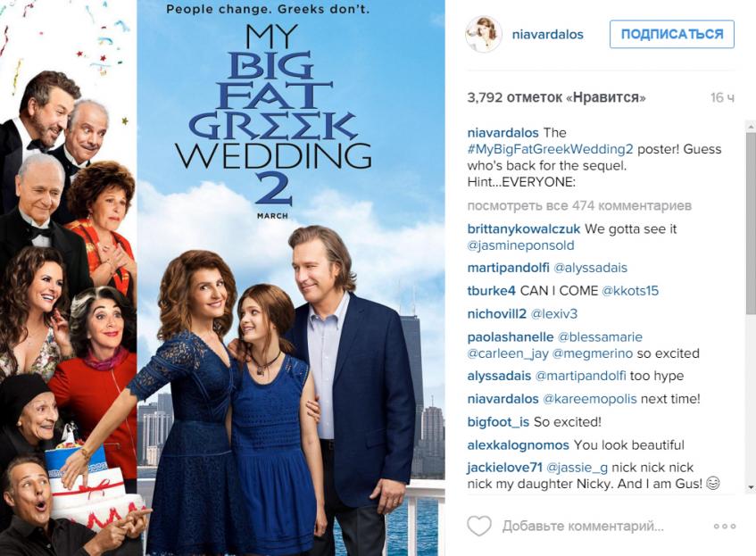Open the @kkots15 mention link
This screenshot has width=756, height=556.
click(x=630, y=291)
